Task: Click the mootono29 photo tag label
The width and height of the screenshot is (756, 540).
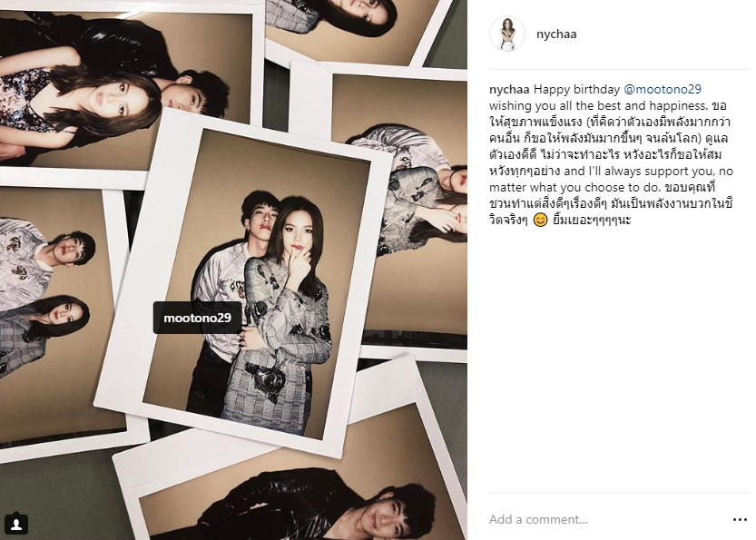Action: point(197,318)
